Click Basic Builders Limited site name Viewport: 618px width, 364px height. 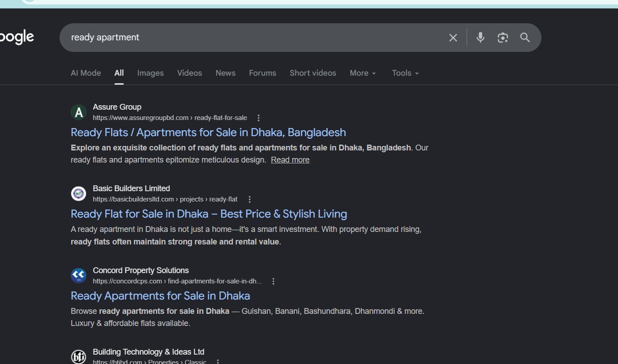tap(131, 188)
